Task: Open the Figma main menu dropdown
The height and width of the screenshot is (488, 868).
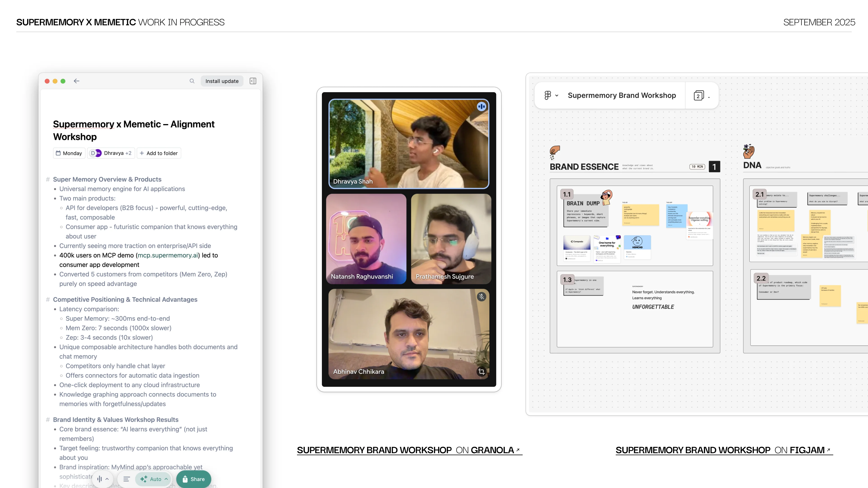Action: (551, 95)
